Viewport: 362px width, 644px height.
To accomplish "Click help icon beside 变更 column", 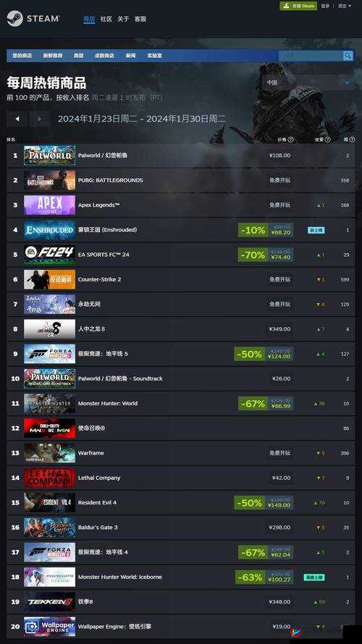I will [328, 140].
